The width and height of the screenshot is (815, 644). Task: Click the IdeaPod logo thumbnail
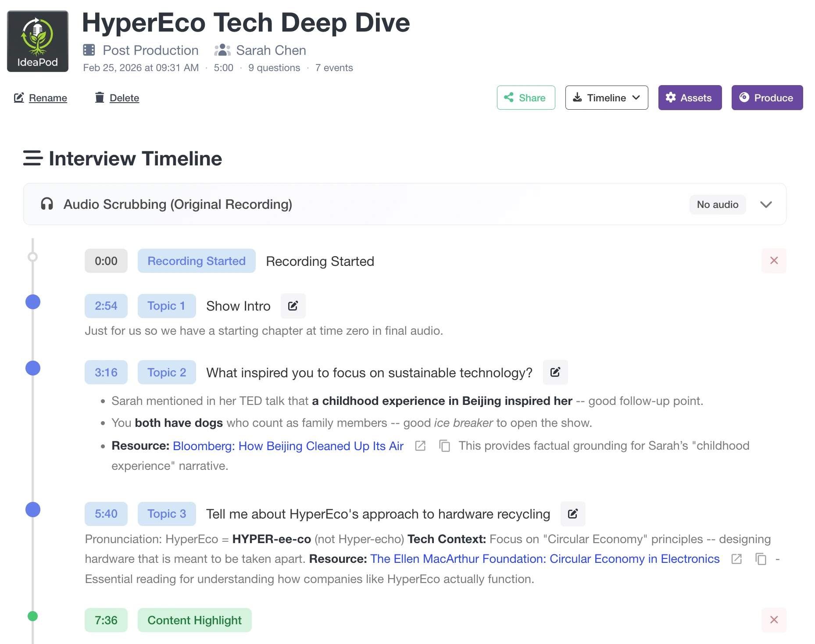pos(38,41)
